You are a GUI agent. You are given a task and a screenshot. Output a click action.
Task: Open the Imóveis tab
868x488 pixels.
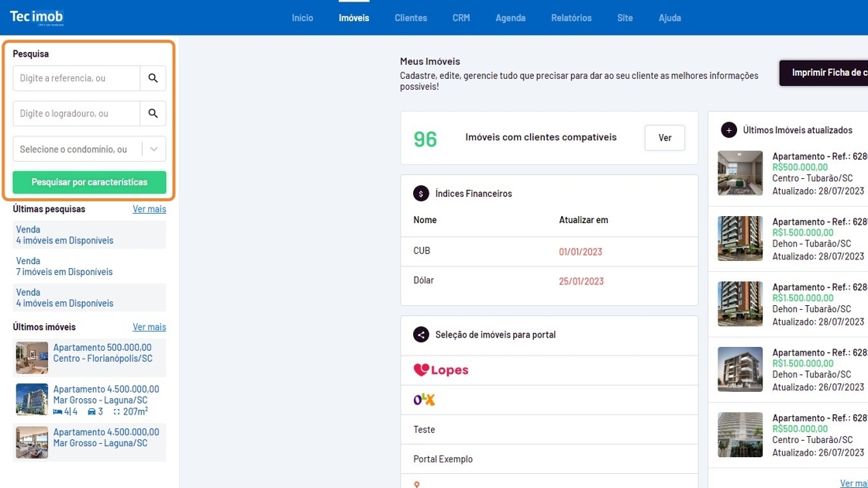pyautogui.click(x=354, y=18)
